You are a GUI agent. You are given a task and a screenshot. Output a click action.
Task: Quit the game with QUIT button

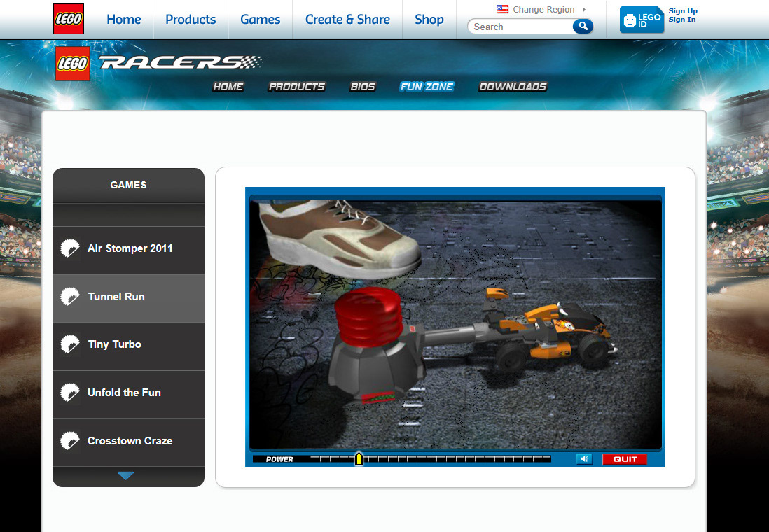pos(625,459)
